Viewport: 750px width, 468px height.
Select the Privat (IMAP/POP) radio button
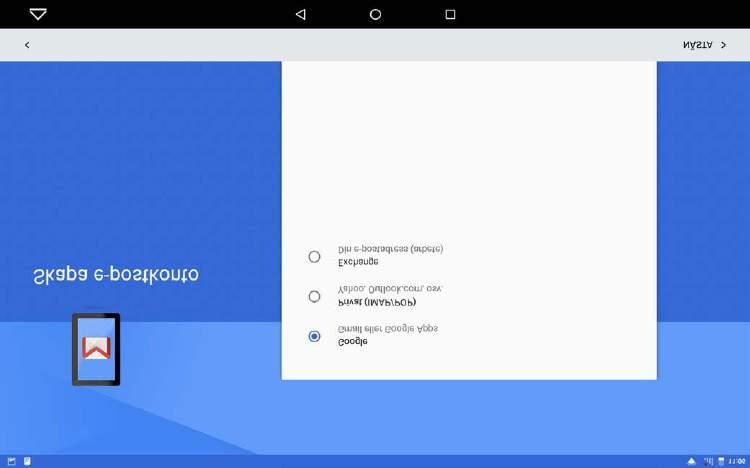point(314,297)
